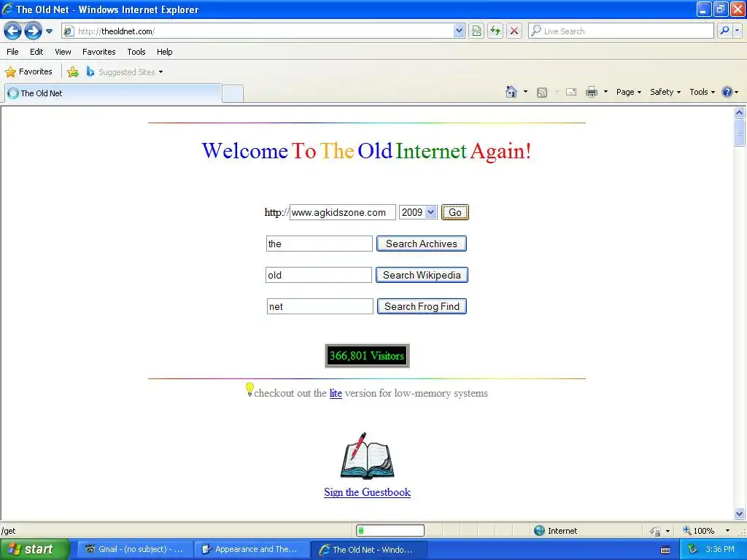The image size is (747, 560).
Task: Click the guestbook book image
Action: click(x=368, y=456)
